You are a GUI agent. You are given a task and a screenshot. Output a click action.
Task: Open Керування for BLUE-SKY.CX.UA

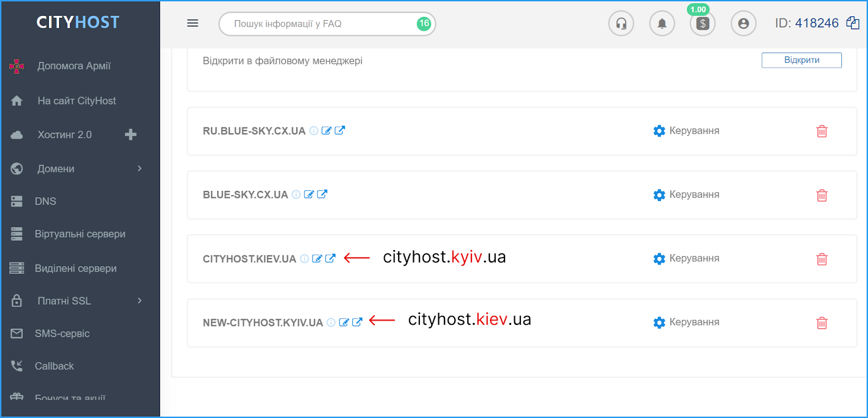click(x=686, y=195)
